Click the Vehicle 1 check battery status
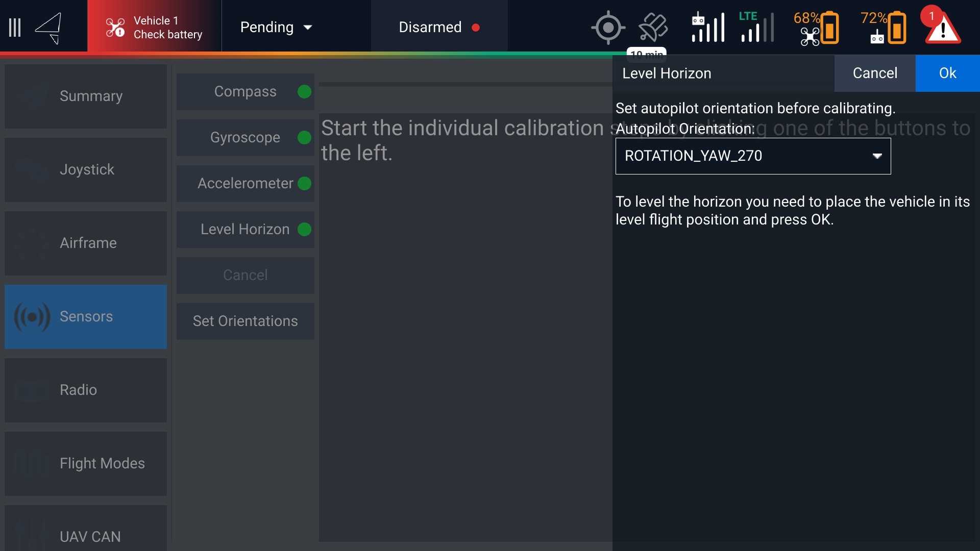Viewport: 980px width, 551px height. (x=154, y=28)
